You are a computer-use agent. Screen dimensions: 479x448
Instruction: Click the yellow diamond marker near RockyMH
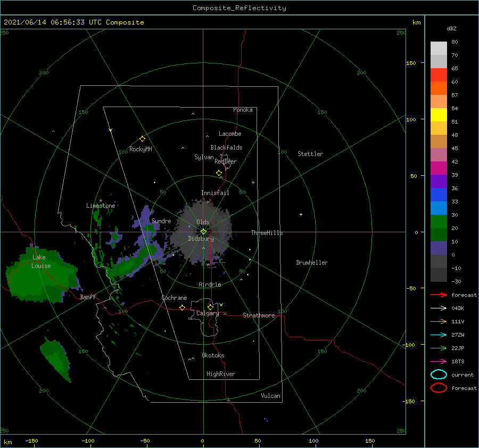click(142, 139)
